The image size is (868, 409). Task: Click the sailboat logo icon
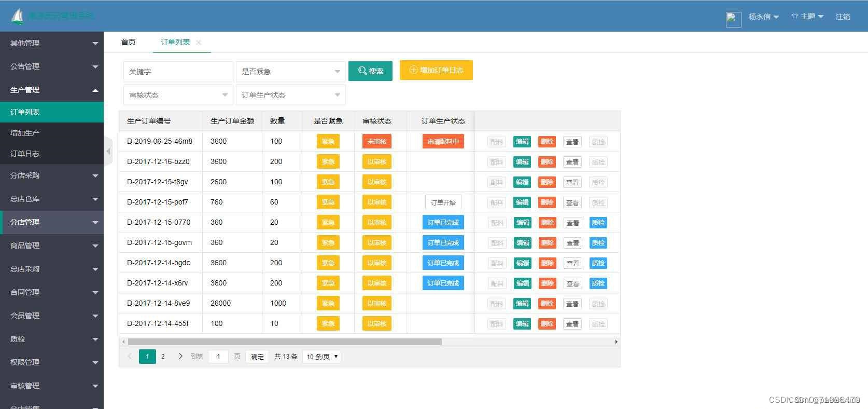pyautogui.click(x=18, y=17)
